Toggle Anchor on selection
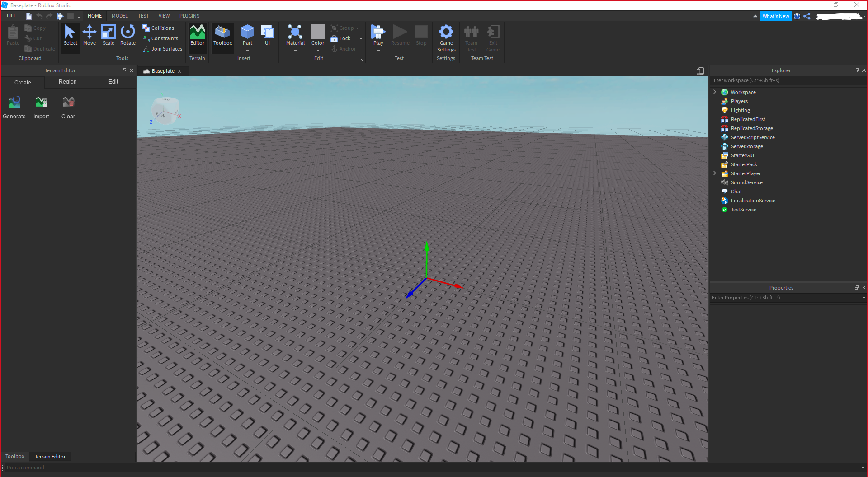This screenshot has height=477, width=868. point(344,49)
